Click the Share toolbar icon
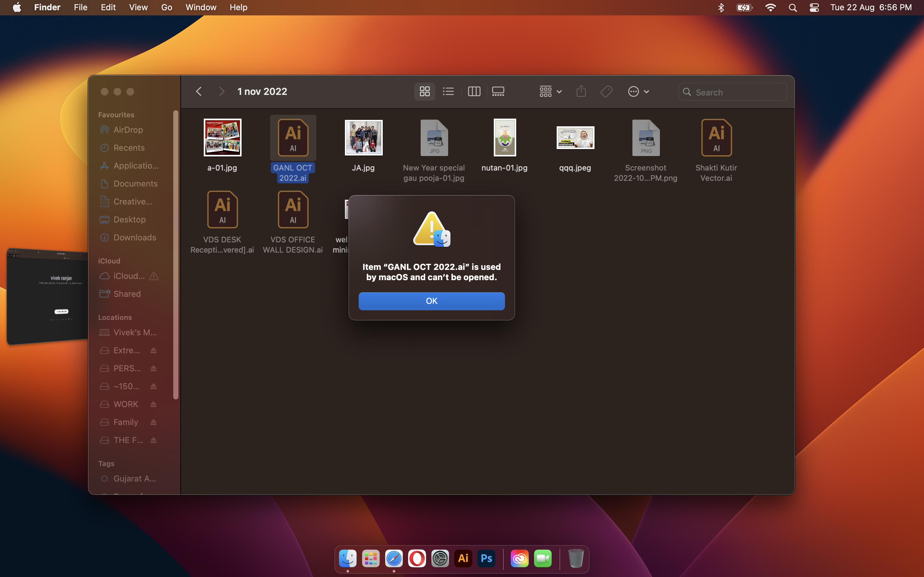Image resolution: width=924 pixels, height=577 pixels. [581, 92]
